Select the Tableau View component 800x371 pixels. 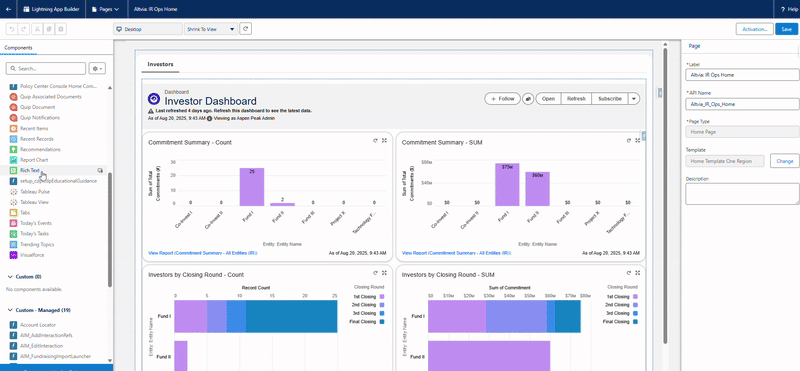(x=34, y=202)
